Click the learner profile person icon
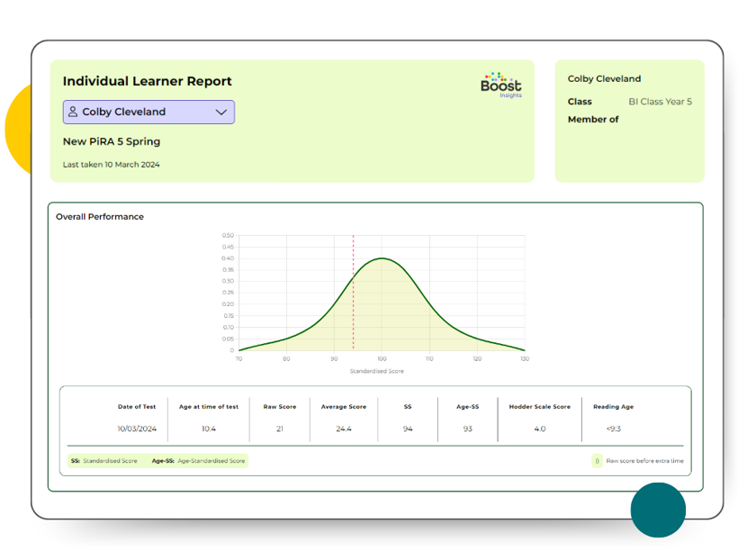 (73, 112)
